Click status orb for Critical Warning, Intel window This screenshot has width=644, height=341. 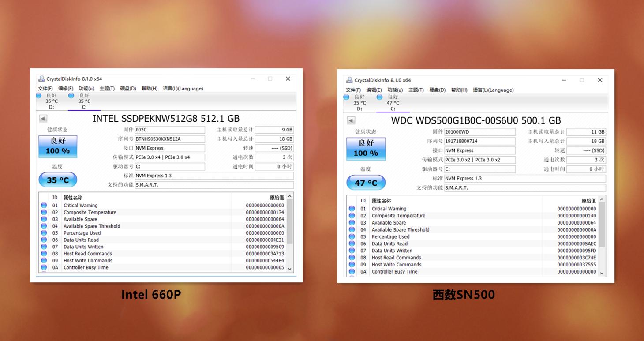[x=44, y=205]
